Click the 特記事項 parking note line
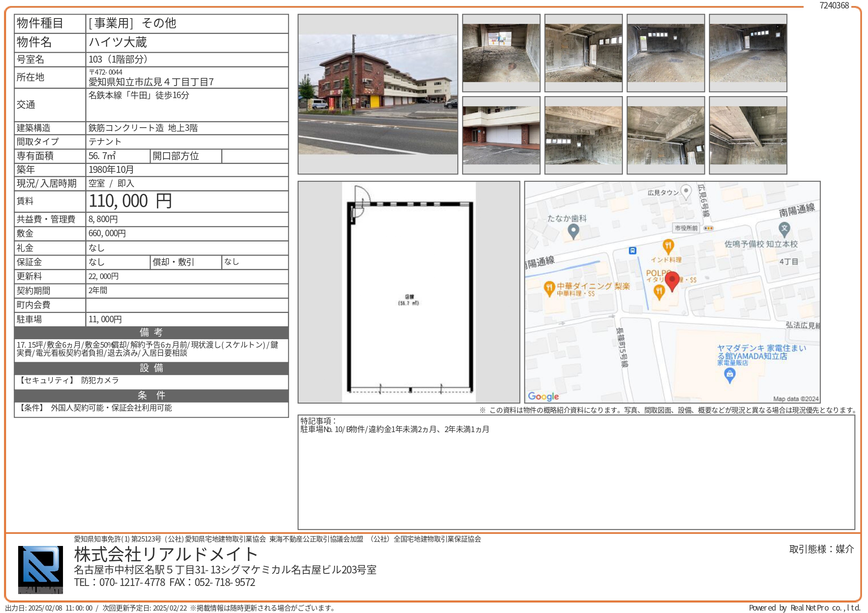The height and width of the screenshot is (613, 868). pyautogui.click(x=395, y=429)
